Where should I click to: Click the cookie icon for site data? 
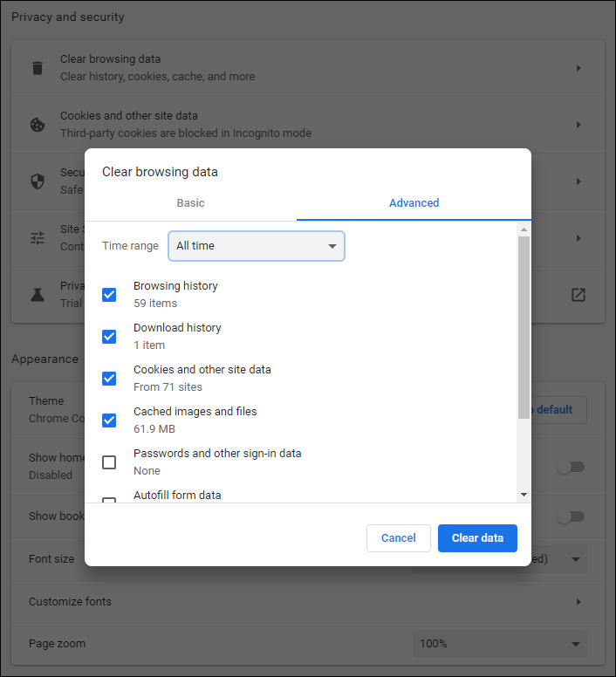tap(38, 125)
